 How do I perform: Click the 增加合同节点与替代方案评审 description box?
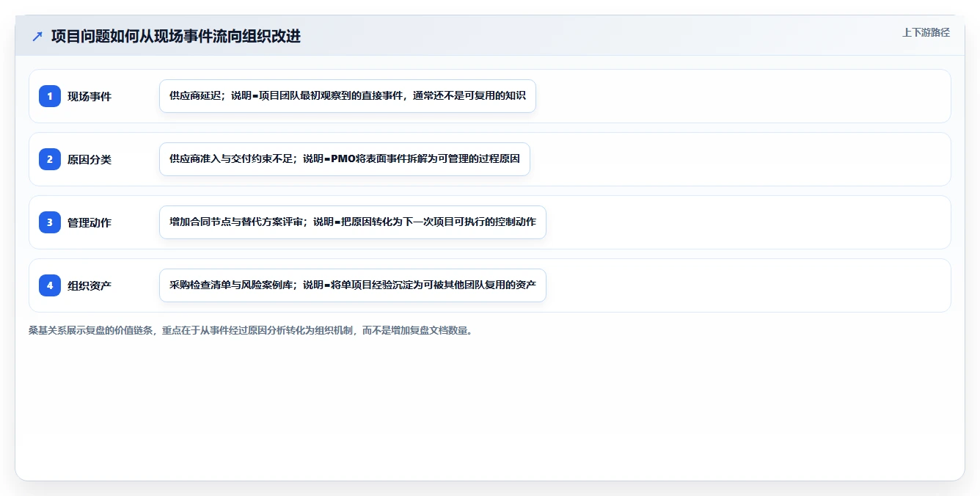coord(353,222)
